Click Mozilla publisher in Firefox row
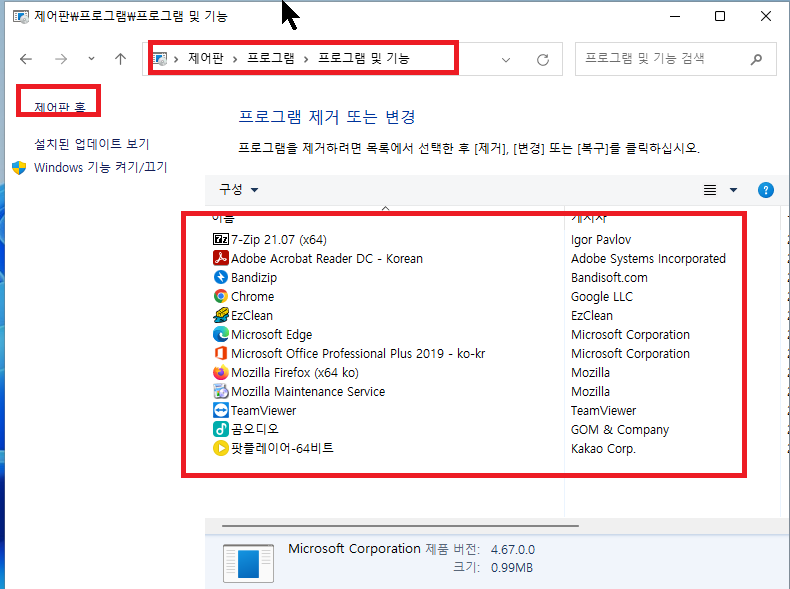 590,373
